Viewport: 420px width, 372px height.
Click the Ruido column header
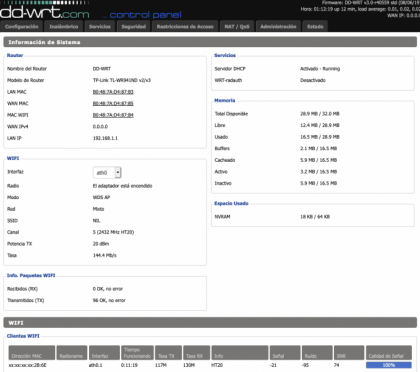[317, 353]
